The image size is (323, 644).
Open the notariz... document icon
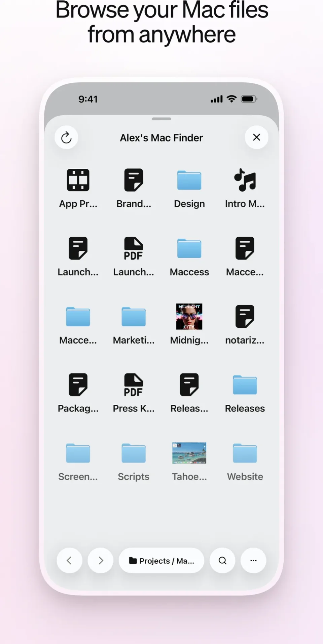245,317
